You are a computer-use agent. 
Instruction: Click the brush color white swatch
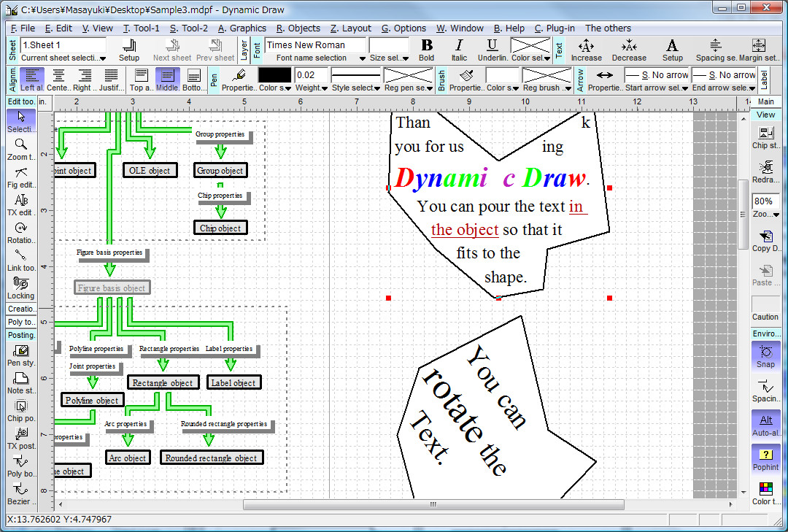coord(502,75)
